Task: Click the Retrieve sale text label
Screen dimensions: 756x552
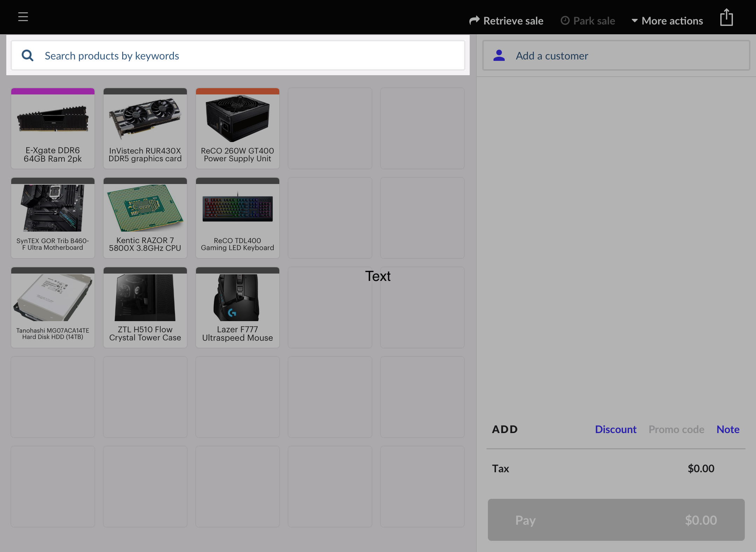Action: (513, 21)
